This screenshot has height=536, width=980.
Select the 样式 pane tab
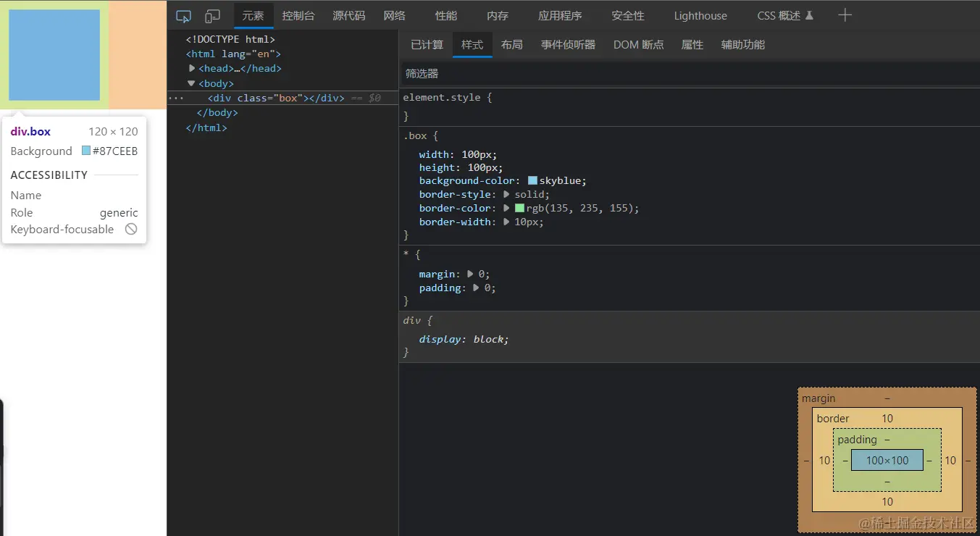(472, 45)
